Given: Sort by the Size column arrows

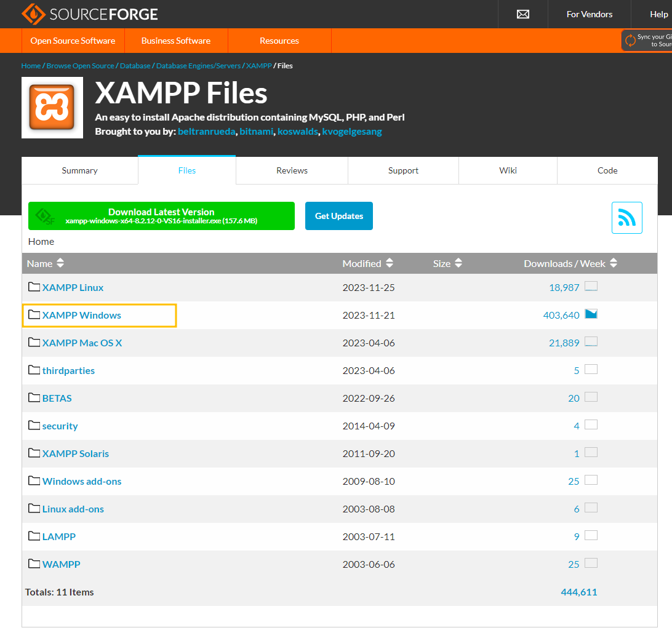Looking at the screenshot, I should pos(460,263).
